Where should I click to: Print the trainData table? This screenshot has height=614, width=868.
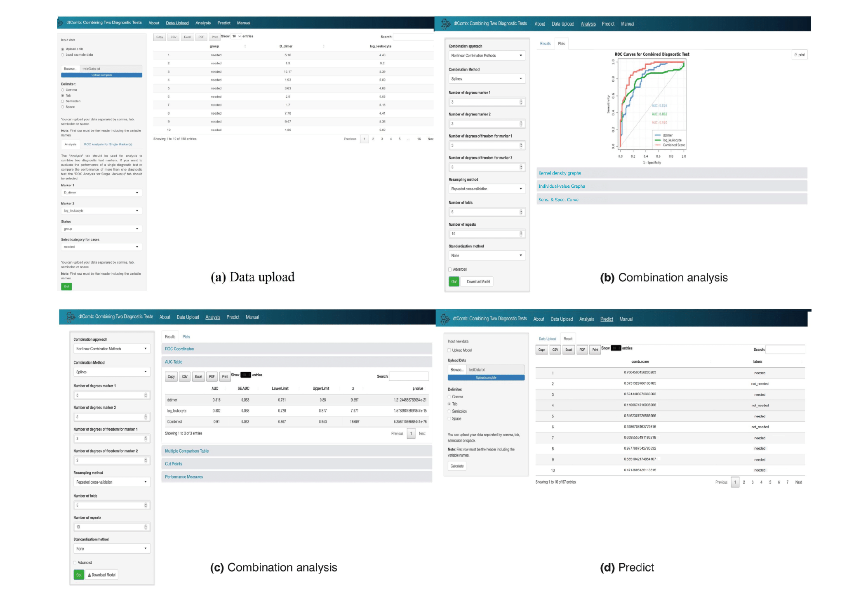pyautogui.click(x=214, y=37)
